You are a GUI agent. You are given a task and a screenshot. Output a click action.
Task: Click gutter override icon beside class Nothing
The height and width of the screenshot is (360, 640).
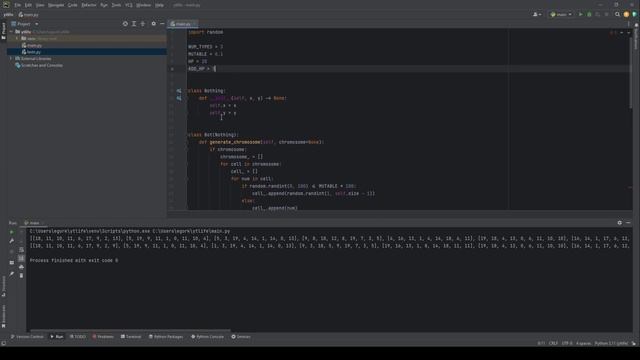click(179, 91)
